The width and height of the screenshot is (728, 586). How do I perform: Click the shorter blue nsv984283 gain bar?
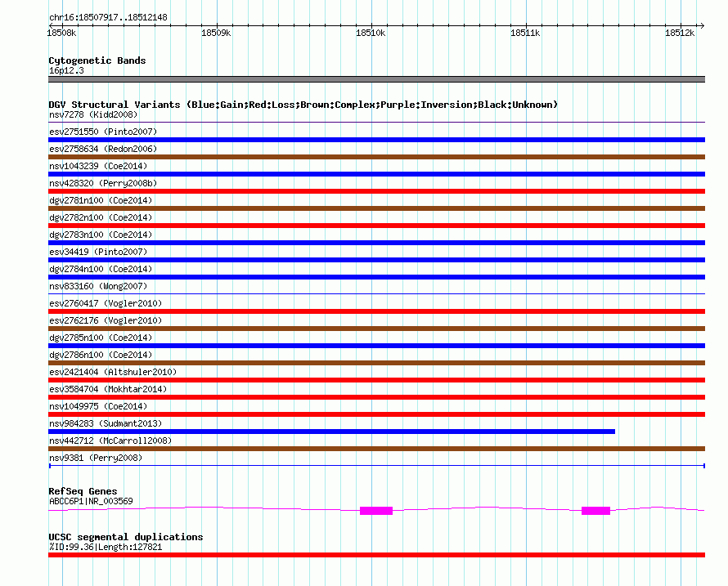(x=331, y=432)
